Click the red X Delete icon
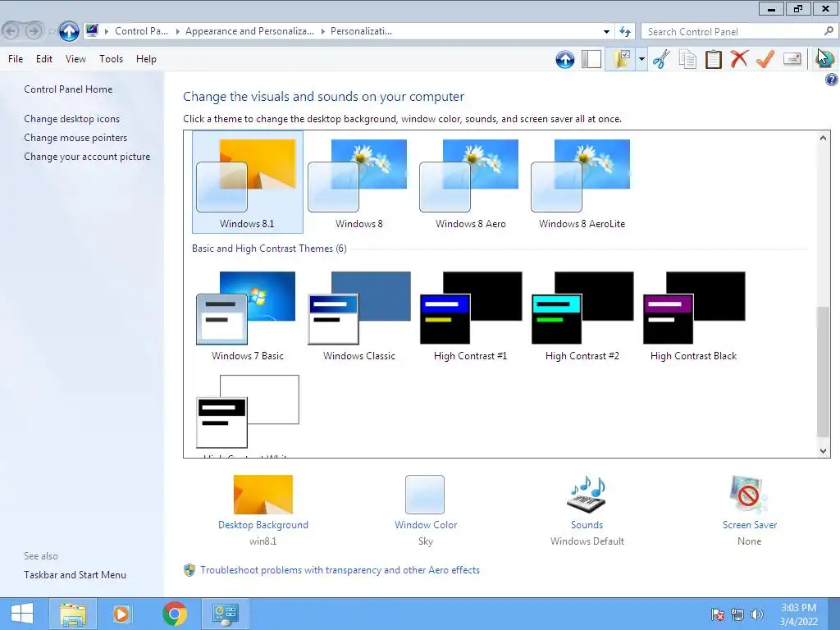Screen dimensions: 840x630 pyautogui.click(x=739, y=59)
